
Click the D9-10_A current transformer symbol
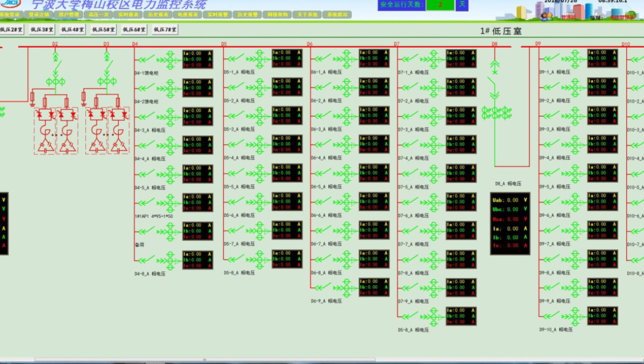[575, 317]
